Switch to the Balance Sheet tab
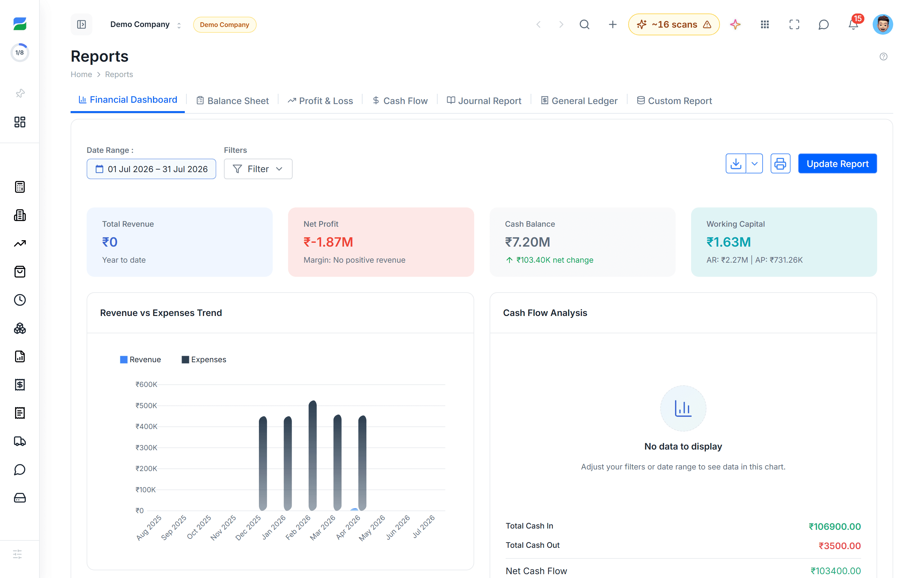This screenshot has width=924, height=578. 233,101
